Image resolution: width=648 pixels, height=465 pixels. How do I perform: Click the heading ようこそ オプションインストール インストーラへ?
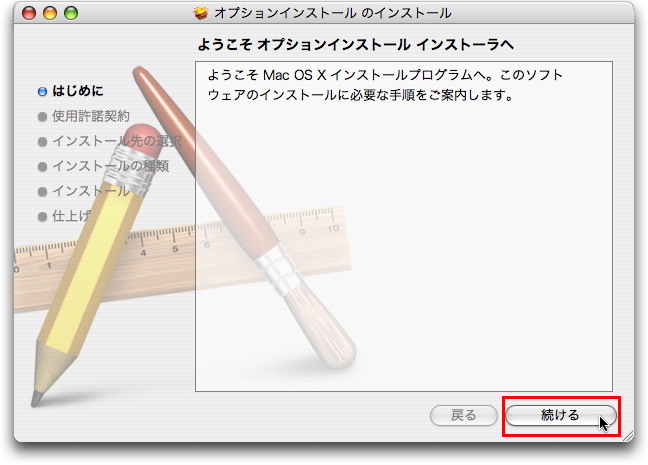pyautogui.click(x=355, y=44)
